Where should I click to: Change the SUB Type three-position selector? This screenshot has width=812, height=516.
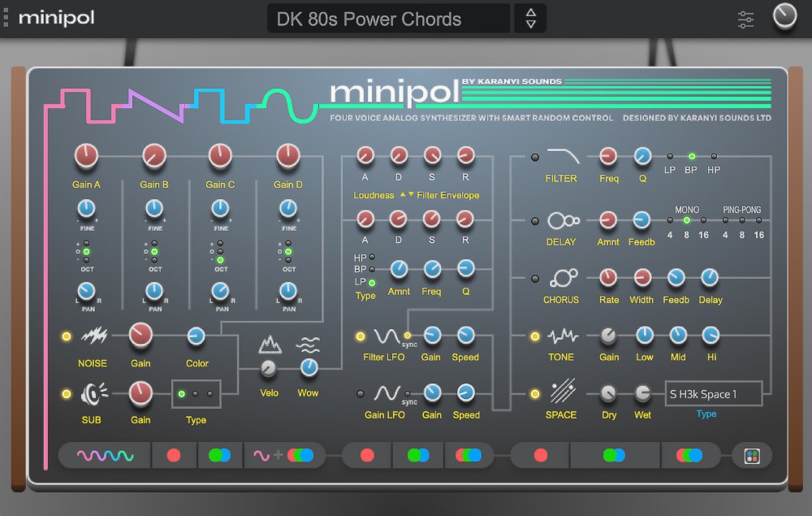196,393
